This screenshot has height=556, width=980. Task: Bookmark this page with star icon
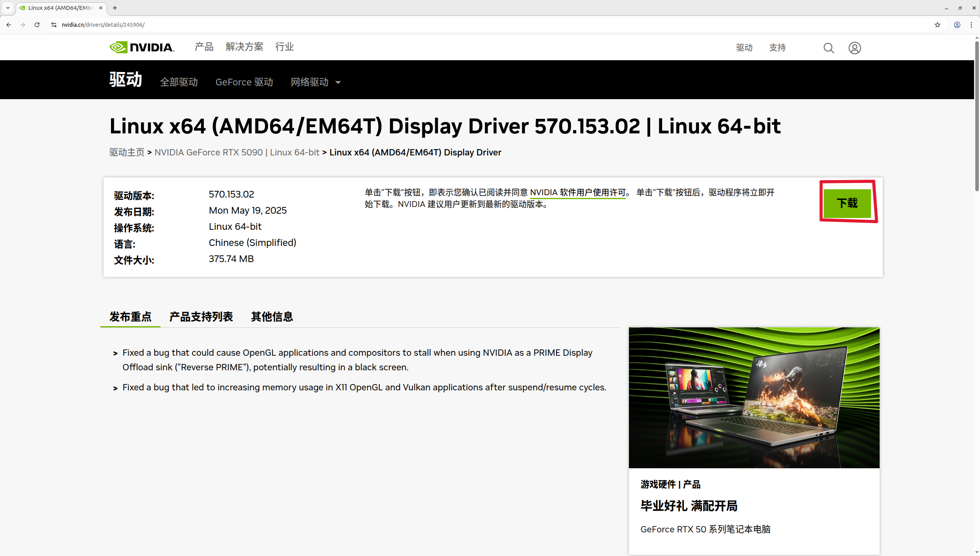937,25
